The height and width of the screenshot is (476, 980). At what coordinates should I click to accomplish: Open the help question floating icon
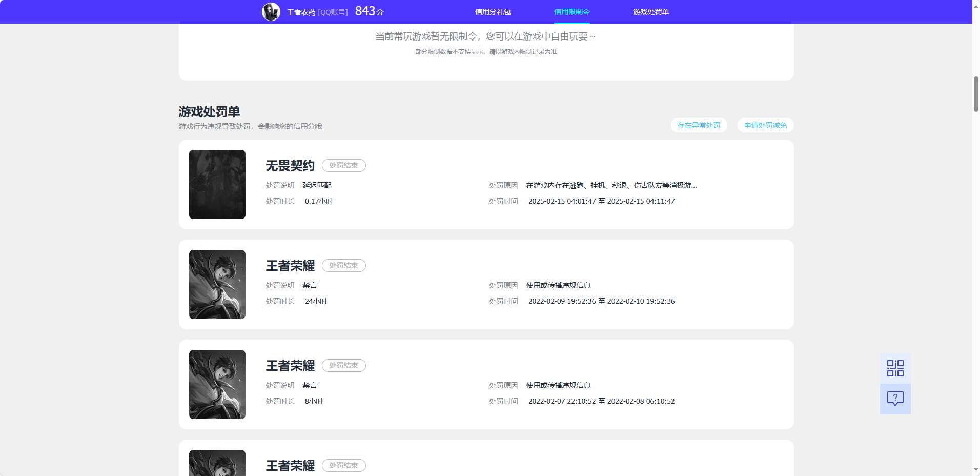(x=895, y=399)
